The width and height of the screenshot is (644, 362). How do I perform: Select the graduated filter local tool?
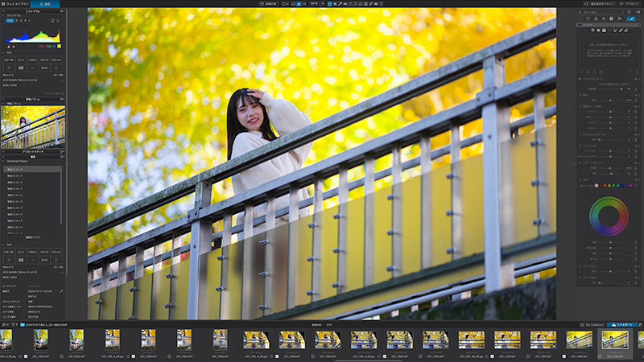(x=605, y=30)
